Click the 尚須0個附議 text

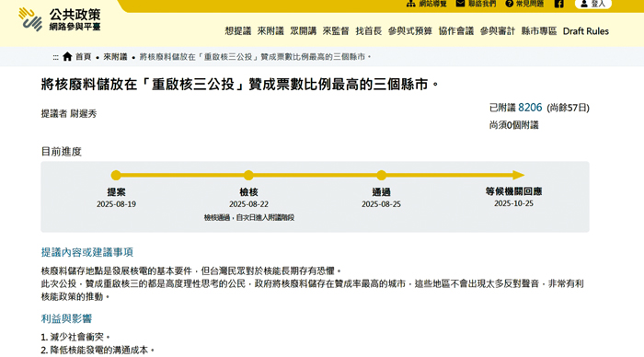point(513,125)
